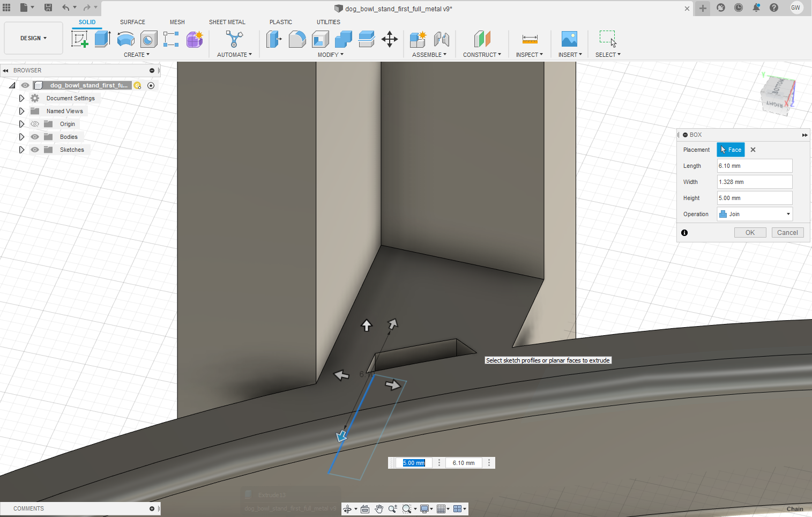Cancel the Box dialog
812x517 pixels.
point(787,233)
